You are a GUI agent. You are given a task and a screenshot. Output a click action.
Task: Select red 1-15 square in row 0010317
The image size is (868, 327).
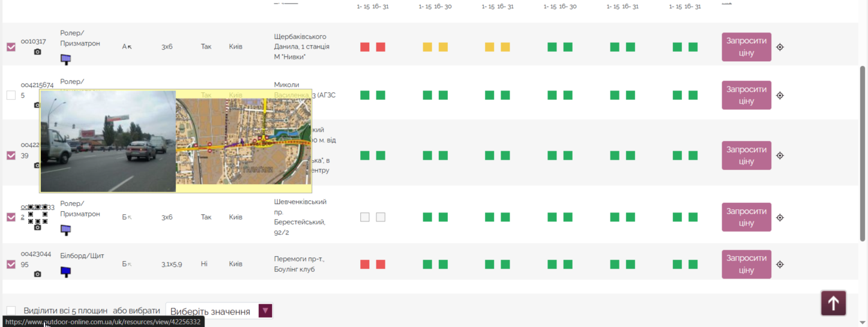point(365,47)
